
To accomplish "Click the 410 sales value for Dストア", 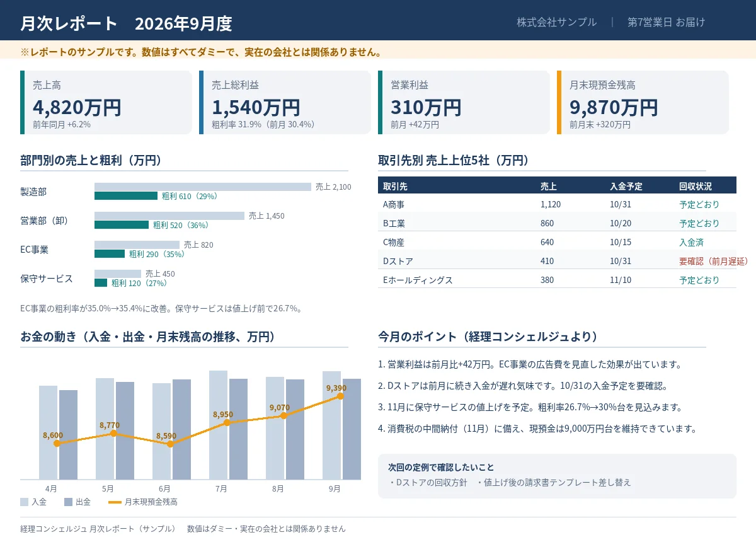I will pyautogui.click(x=547, y=261).
